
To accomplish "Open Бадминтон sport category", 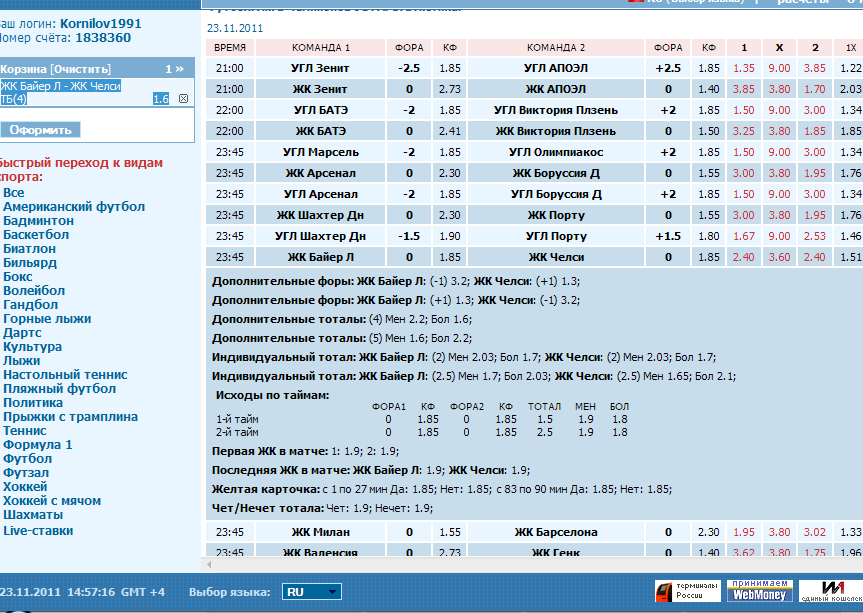I will click(x=39, y=221).
